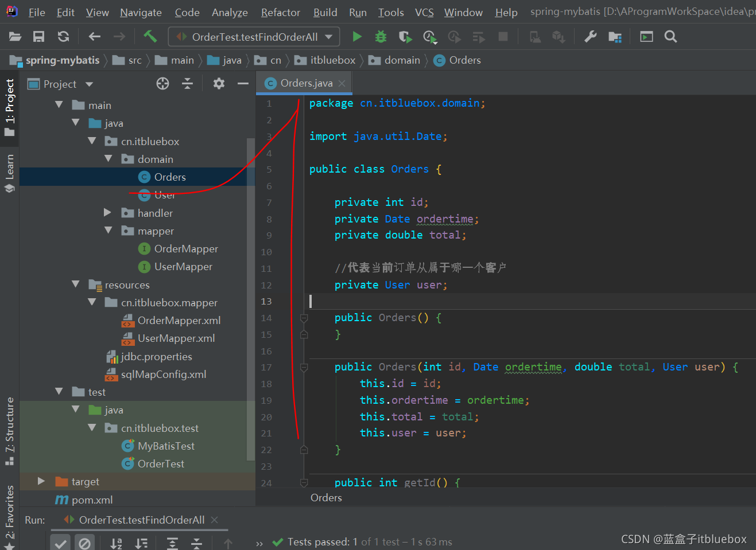This screenshot has height=550, width=756.
Task: Fold the Orders() constructor at line 14
Action: click(x=304, y=318)
